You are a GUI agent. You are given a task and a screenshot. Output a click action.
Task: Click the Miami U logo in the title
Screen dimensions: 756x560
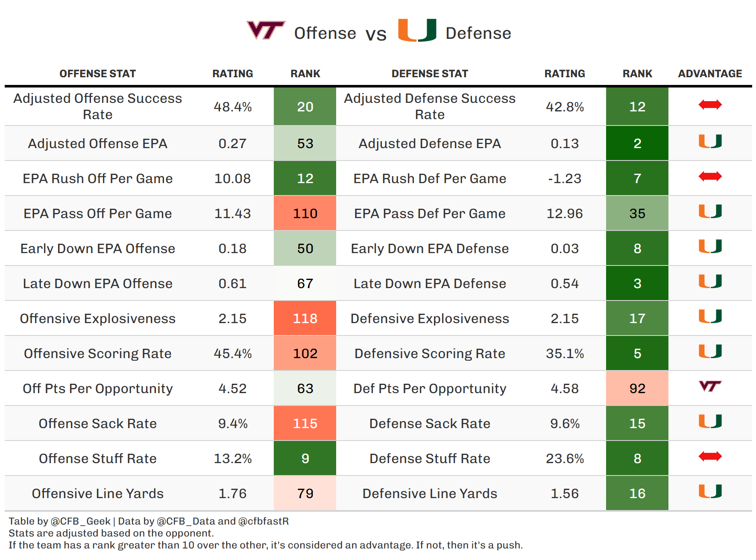click(x=417, y=30)
